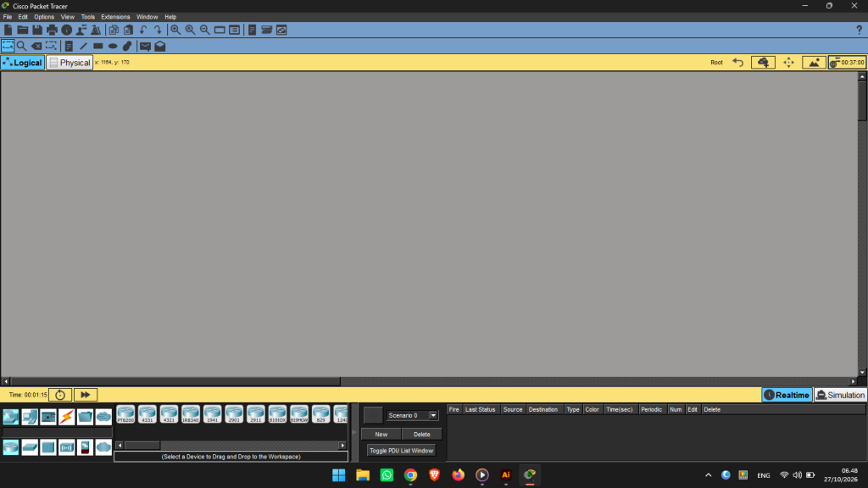Image resolution: width=868 pixels, height=488 pixels.
Task: Pick the 4331 router device
Action: click(x=147, y=414)
